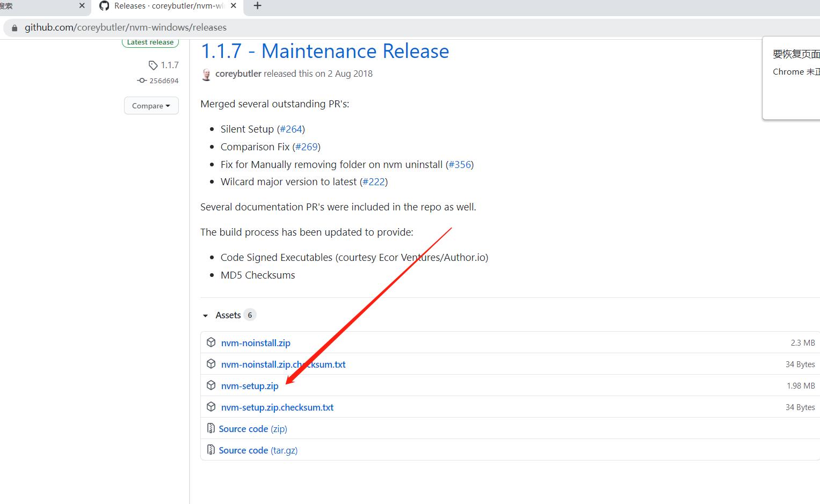
Task: Click the package icon beside nvm-setup.zip.checksum.txt
Action: tap(211, 407)
